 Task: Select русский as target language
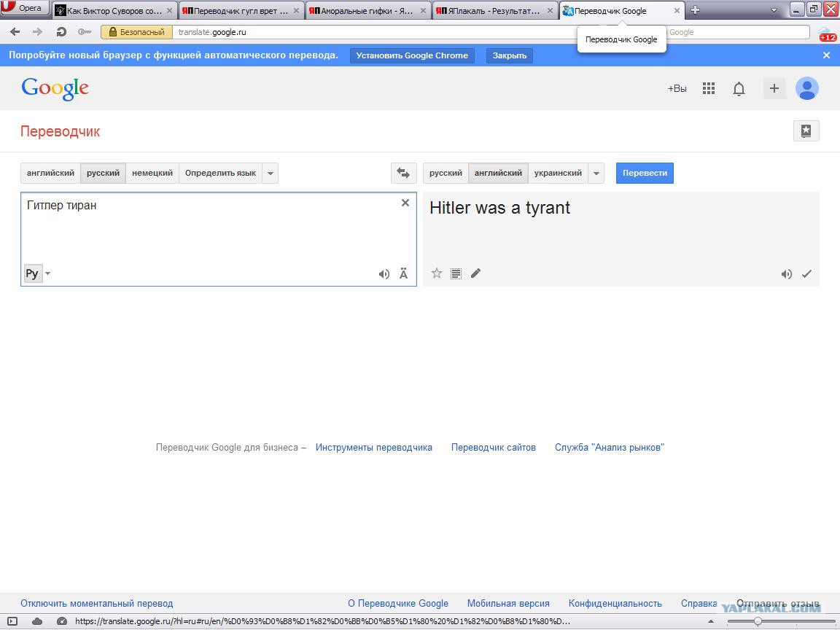[446, 173]
